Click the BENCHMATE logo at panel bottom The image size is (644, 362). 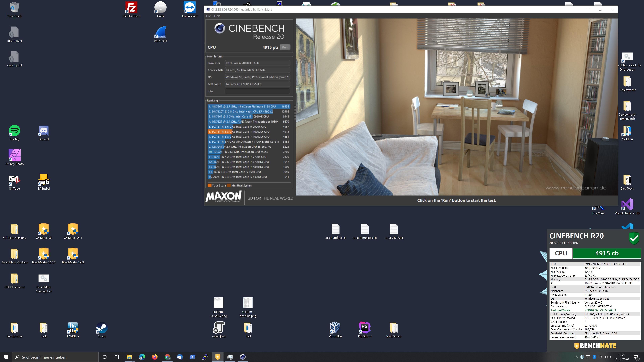point(595,346)
